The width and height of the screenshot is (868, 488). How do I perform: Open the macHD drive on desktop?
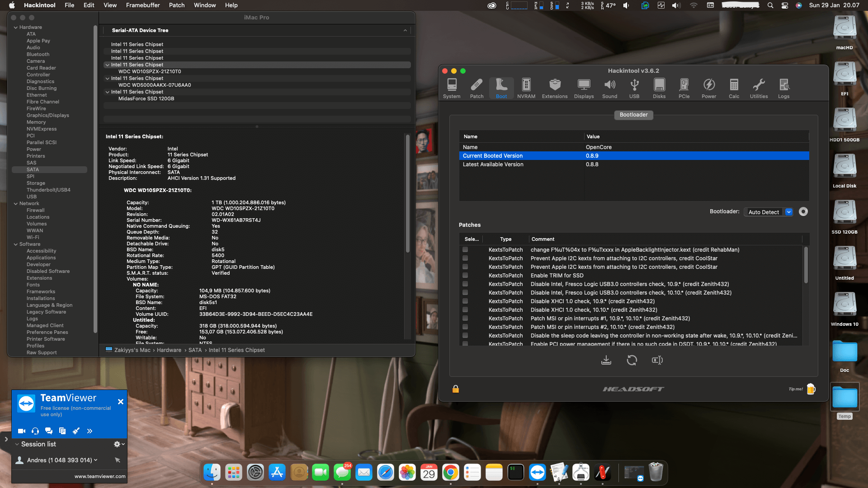[x=844, y=28]
